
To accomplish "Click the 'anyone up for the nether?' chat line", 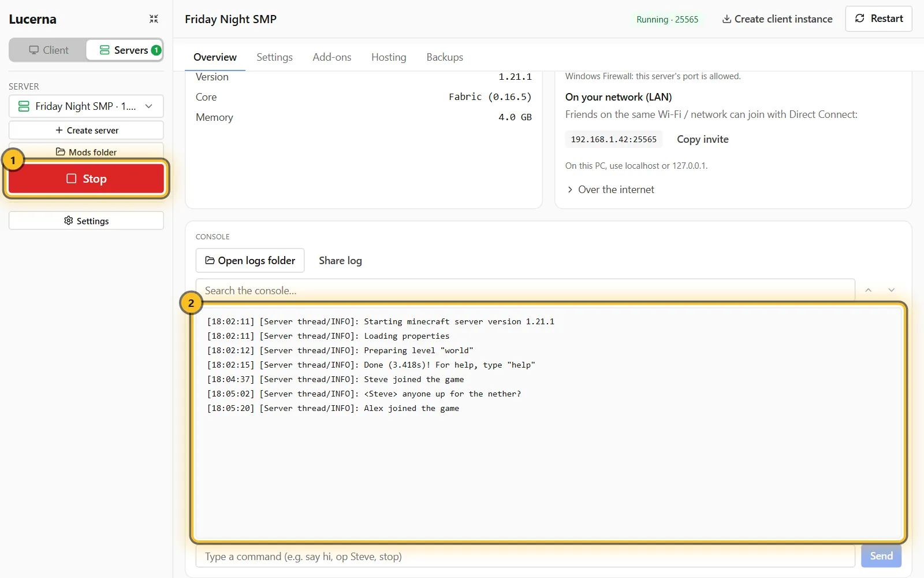I will click(364, 394).
